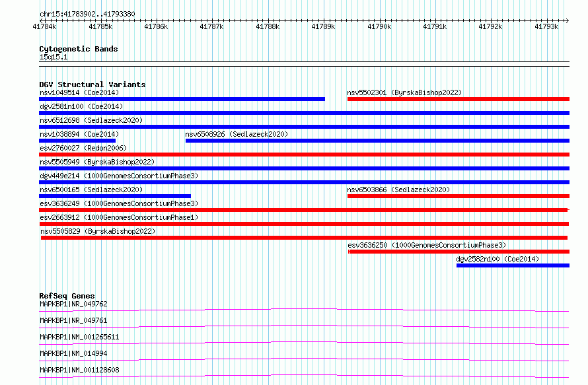Click the nsv6508926 (Sedlazeck2020) variant label

click(237, 134)
